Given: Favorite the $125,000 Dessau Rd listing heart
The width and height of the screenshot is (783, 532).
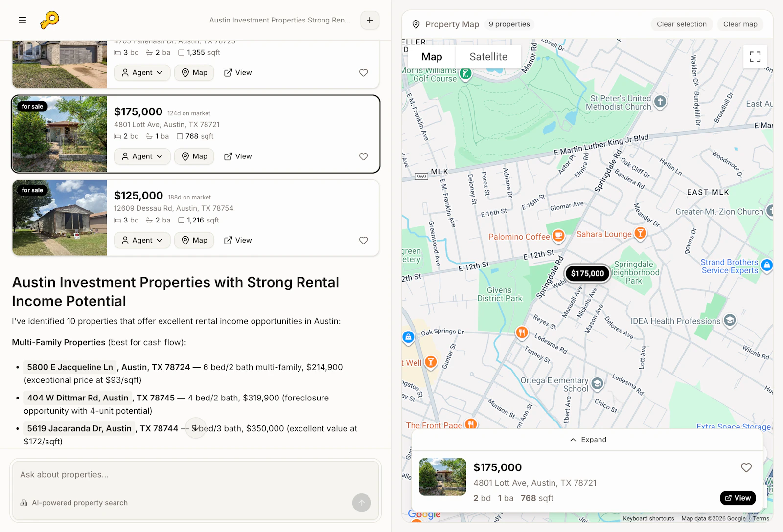Looking at the screenshot, I should (364, 240).
